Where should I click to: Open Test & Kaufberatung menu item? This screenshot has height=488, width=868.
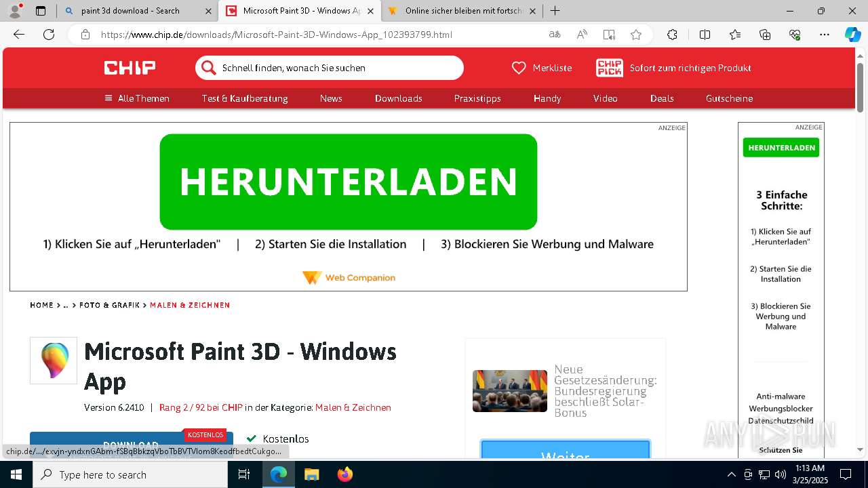245,98
